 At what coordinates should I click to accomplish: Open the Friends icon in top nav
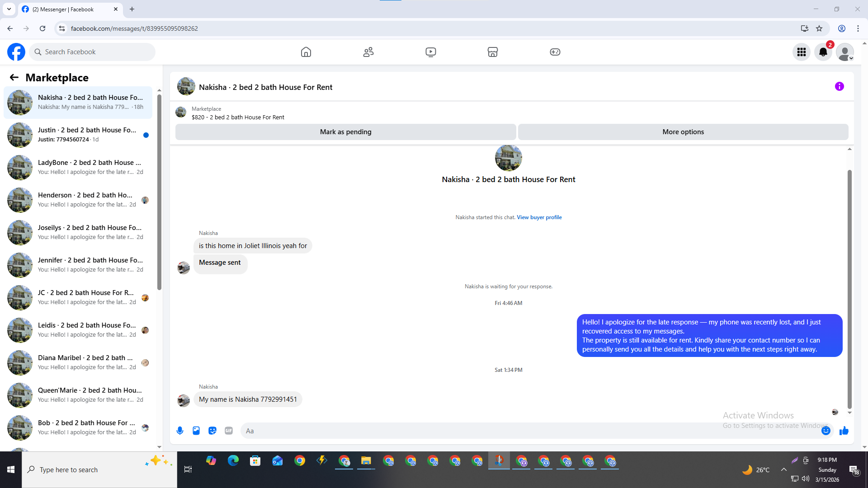368,52
